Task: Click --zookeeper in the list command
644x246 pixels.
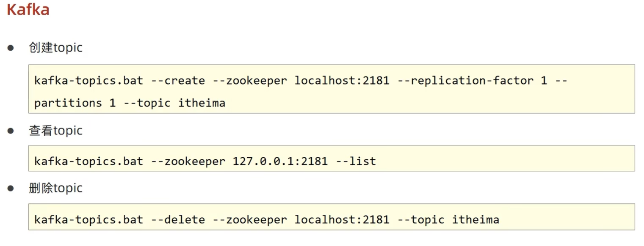Action: pos(188,161)
